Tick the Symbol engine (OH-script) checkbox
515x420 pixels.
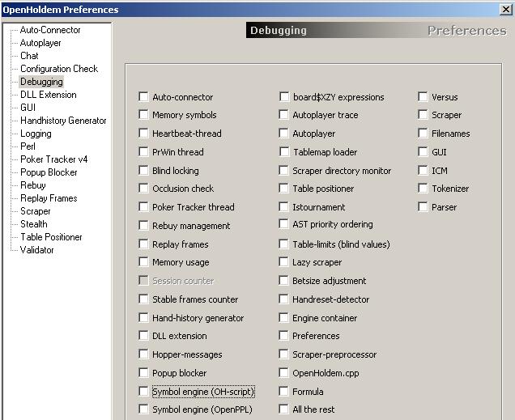point(143,392)
